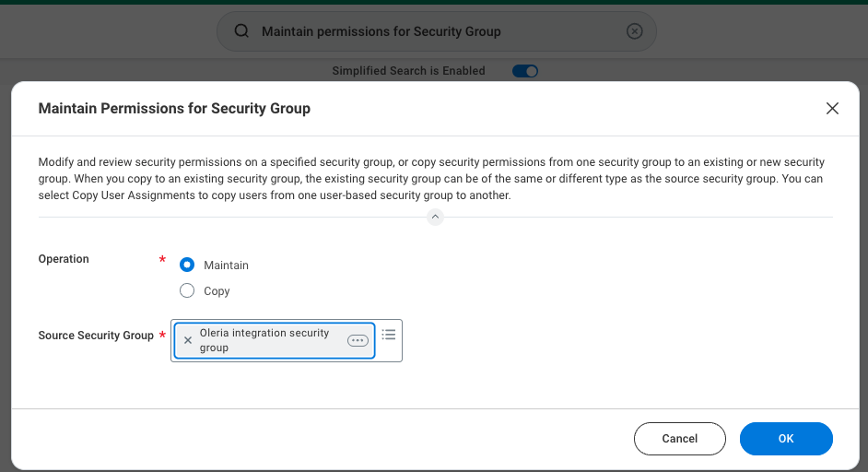This screenshot has width=868, height=472.
Task: Click the magnifying glass search icon
Action: coord(241,31)
